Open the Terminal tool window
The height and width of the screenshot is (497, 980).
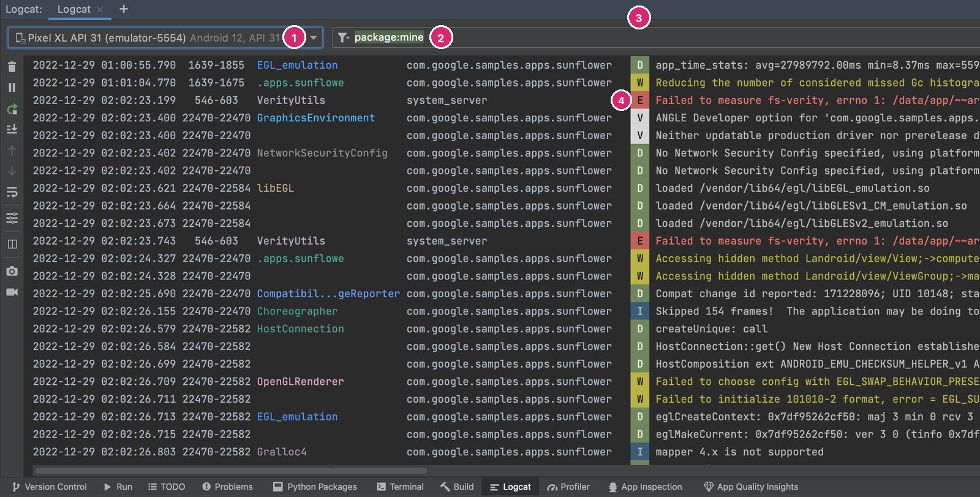400,487
